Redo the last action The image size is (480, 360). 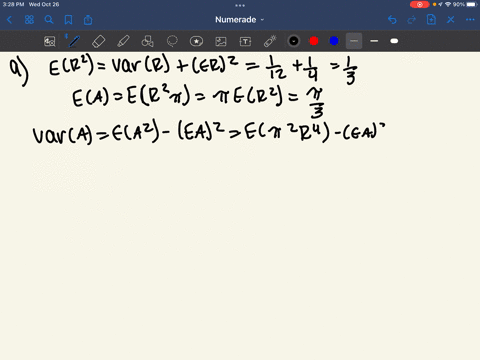pos(412,20)
